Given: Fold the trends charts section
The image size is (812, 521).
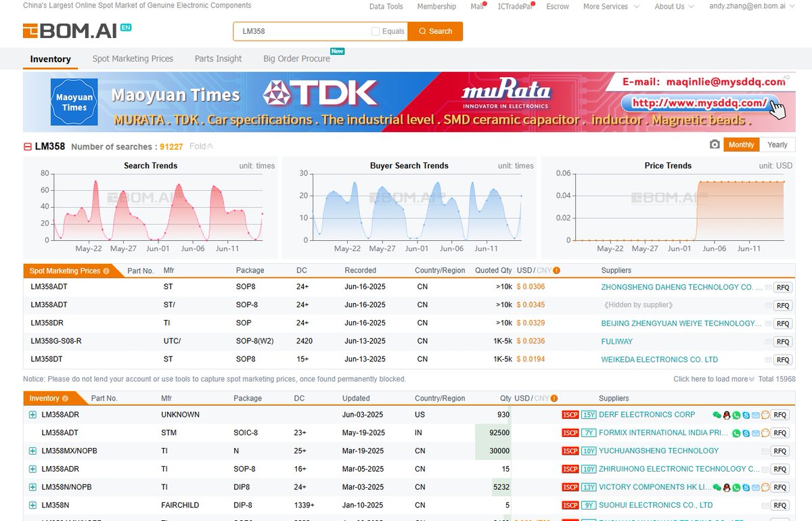Looking at the screenshot, I should click(x=201, y=146).
